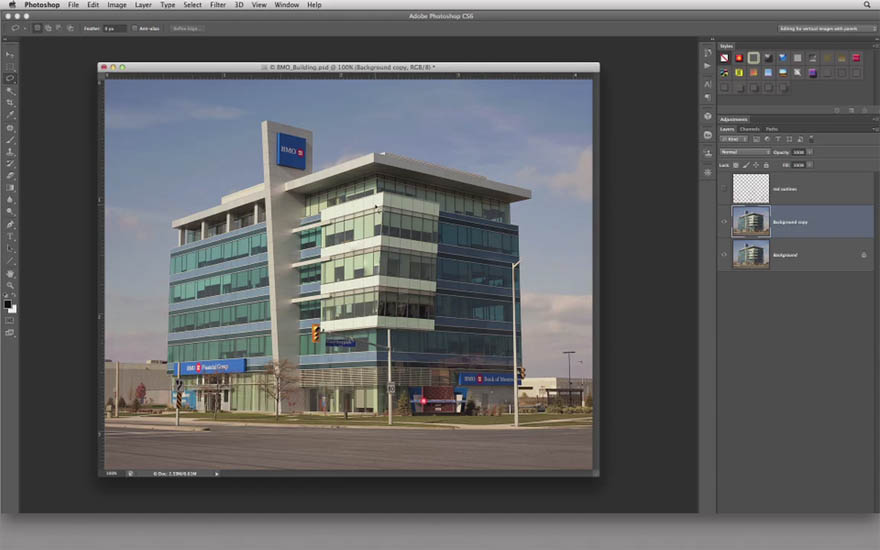Open the Adjustments panel tab
880x550 pixels.
(x=734, y=119)
